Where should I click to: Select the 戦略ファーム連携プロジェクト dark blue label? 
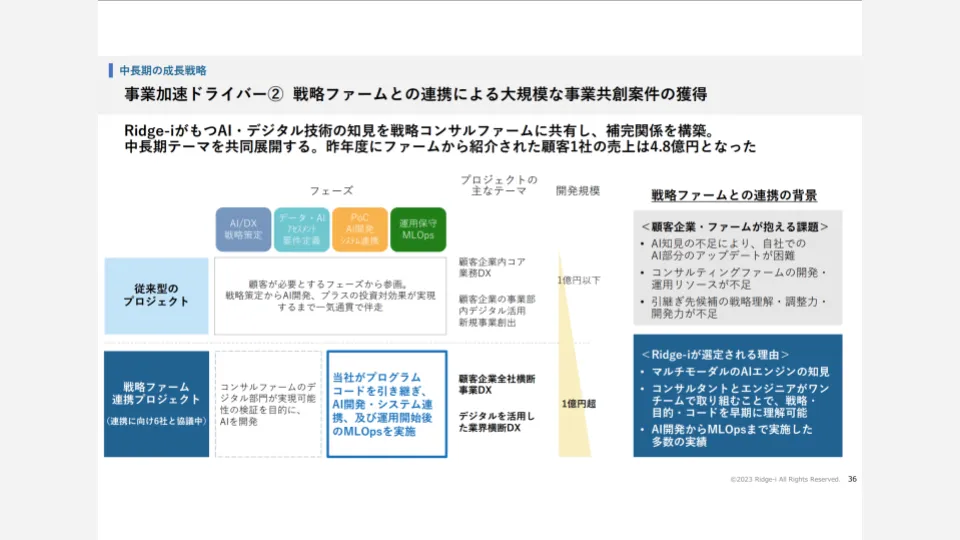tap(156, 403)
